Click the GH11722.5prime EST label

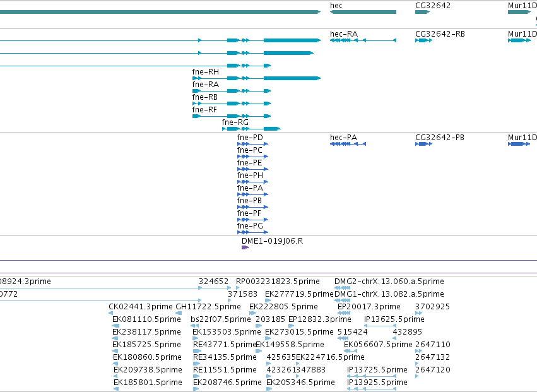tap(208, 307)
